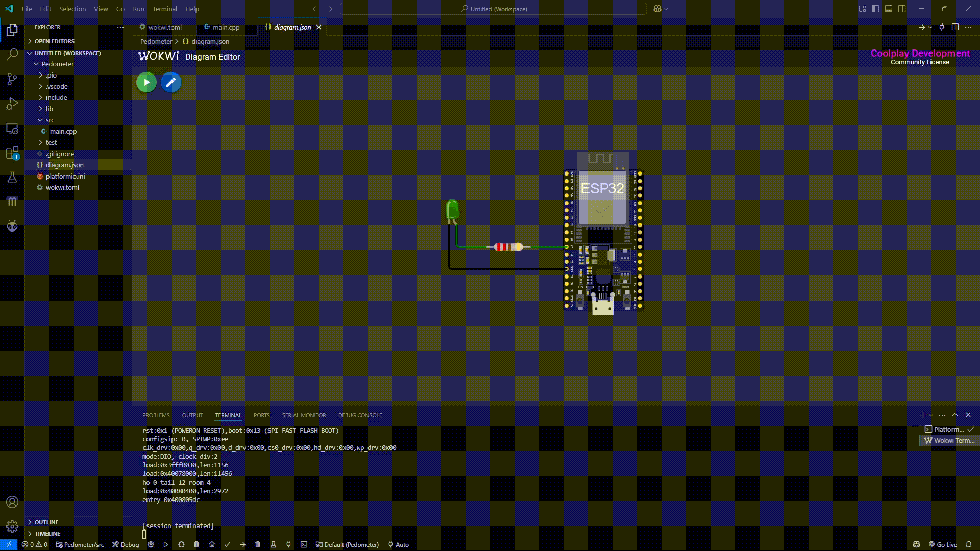This screenshot has width=980, height=551.
Task: Open Source Control view in activity bar
Action: (x=12, y=79)
